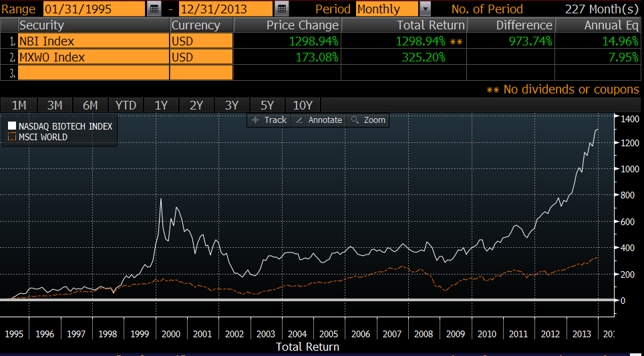This screenshot has height=356, width=644.
Task: Click the Difference column header
Action: coord(510,25)
